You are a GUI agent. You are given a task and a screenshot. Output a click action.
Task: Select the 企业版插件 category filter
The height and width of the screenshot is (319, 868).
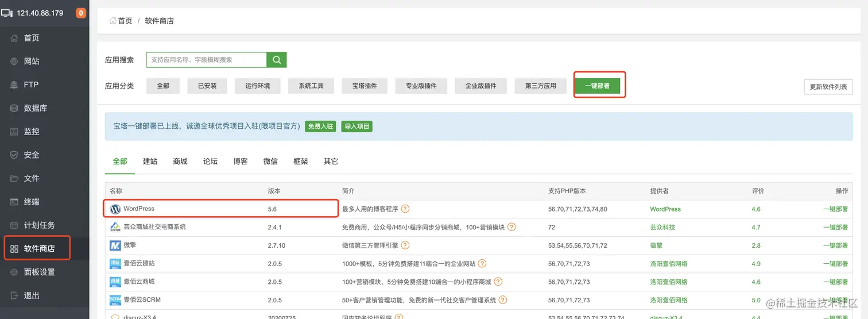[x=481, y=86]
